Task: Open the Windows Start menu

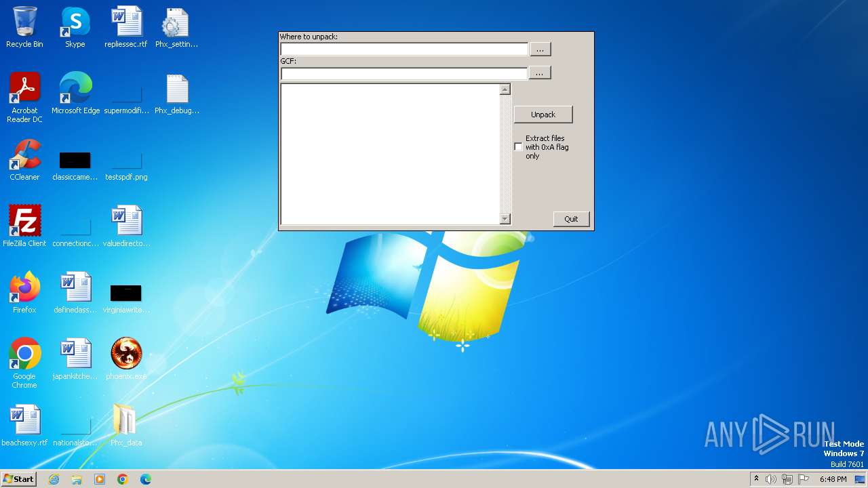Action: tap(18, 479)
